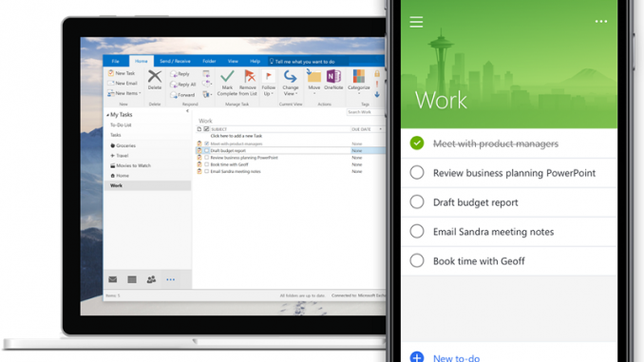The height and width of the screenshot is (362, 644).
Task: Complete Book time with Geoff on phone
Action: [417, 260]
